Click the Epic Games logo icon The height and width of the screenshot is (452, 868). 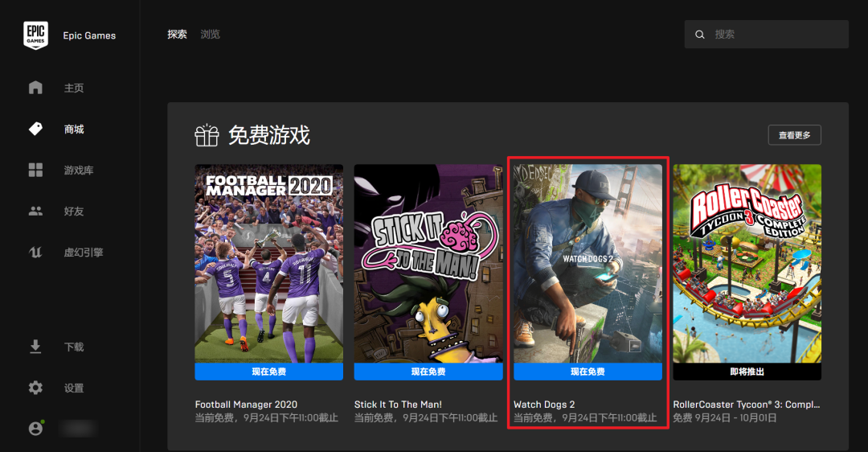coord(35,35)
